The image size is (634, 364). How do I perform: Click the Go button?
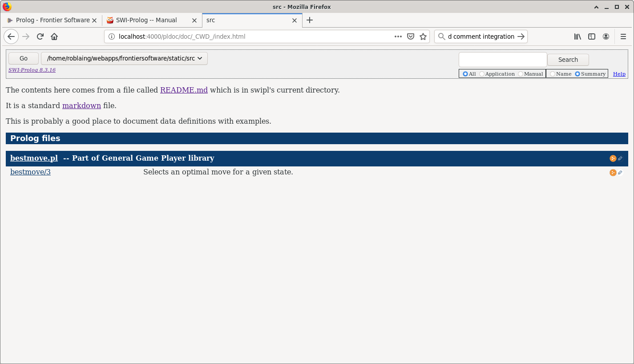coord(24,58)
